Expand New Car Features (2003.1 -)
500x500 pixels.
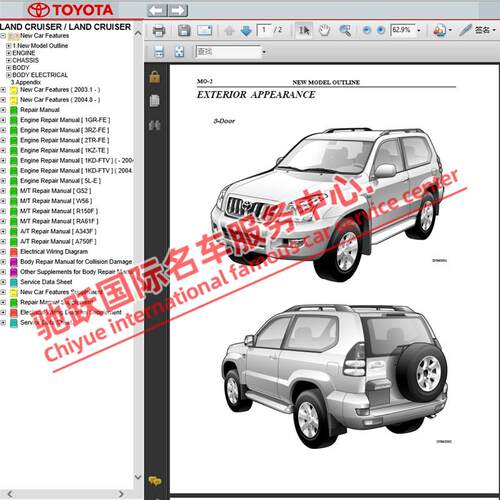[3, 90]
